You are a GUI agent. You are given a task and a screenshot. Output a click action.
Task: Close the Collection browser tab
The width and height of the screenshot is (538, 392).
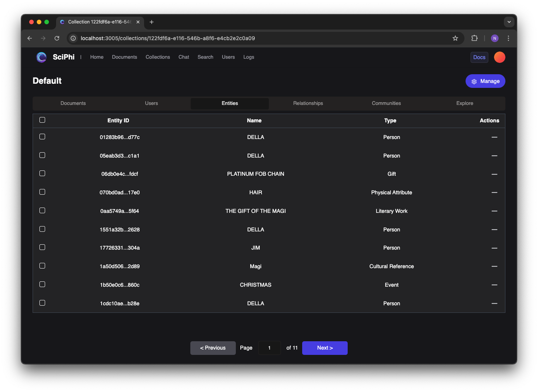click(138, 22)
